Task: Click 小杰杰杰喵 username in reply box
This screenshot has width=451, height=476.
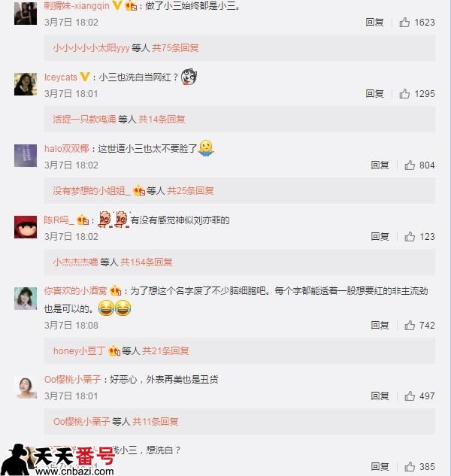Action: click(76, 262)
